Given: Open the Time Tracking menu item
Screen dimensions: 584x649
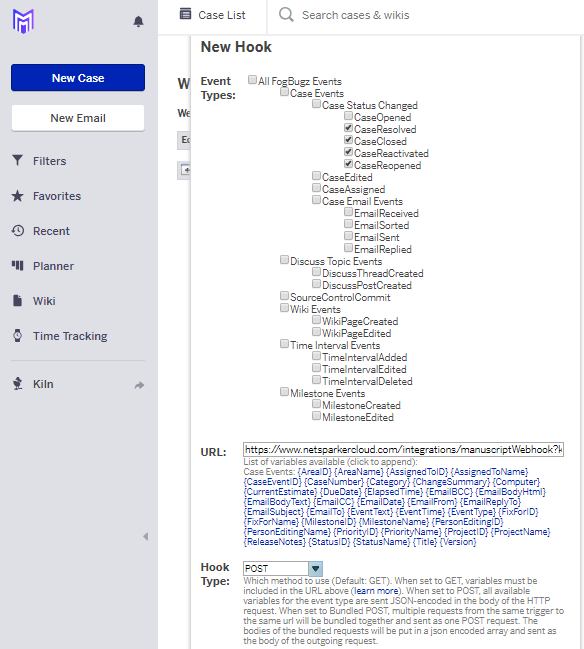Looking at the screenshot, I should tap(70, 336).
